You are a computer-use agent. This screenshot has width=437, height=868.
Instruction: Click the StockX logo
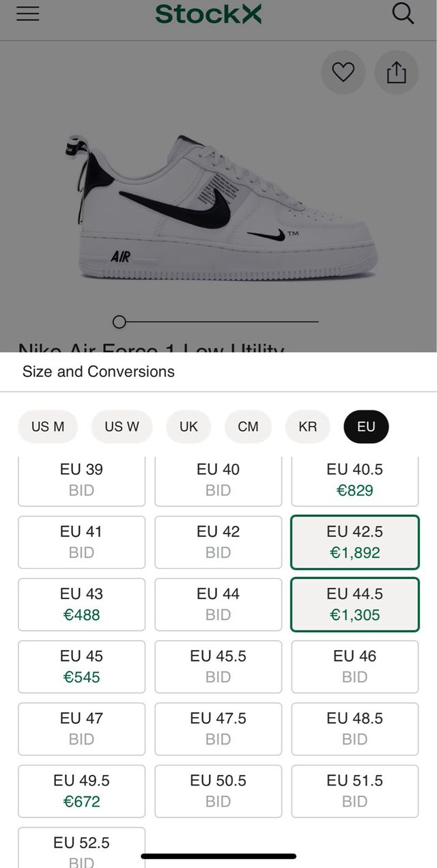tap(208, 14)
